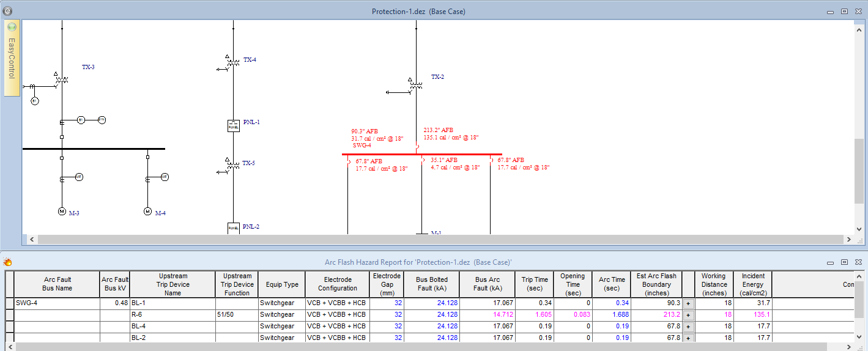Select the M-3 motor symbol
868x351 pixels.
pos(62,212)
